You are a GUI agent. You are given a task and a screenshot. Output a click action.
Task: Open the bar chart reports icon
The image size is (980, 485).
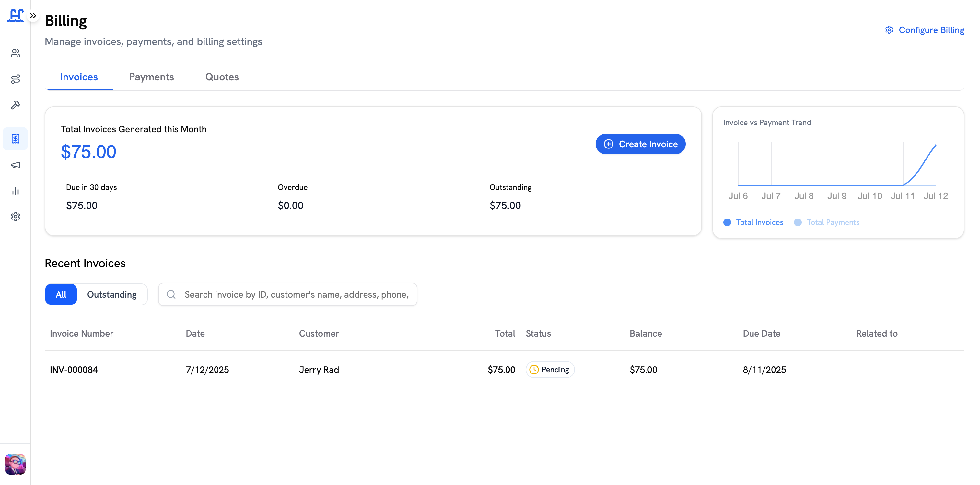coord(16,191)
